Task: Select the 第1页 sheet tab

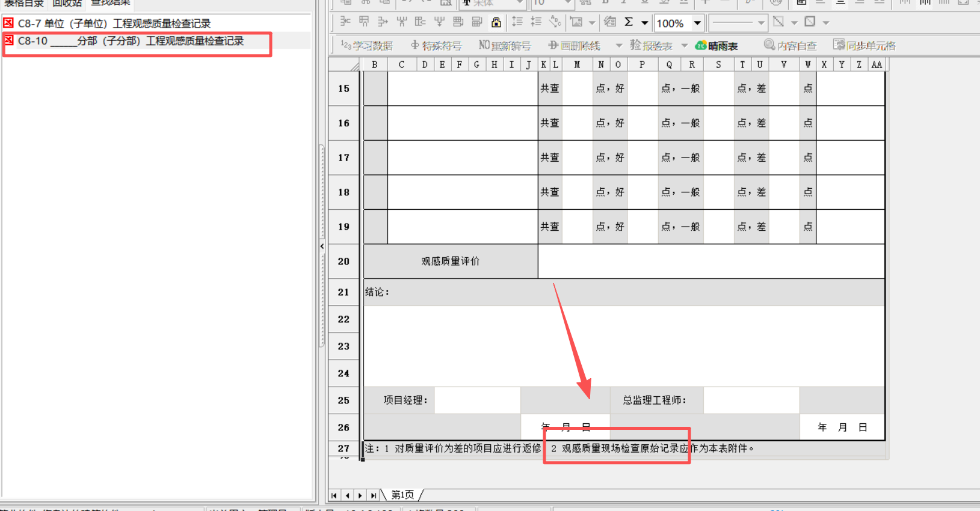Action: (x=403, y=495)
